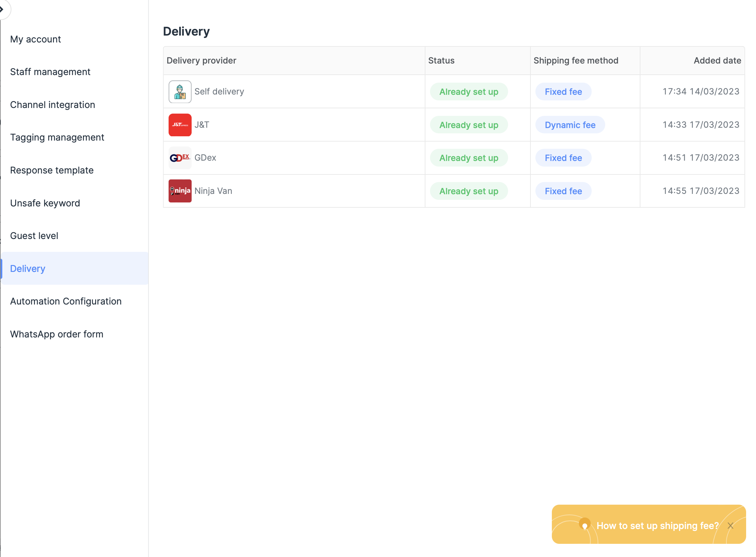
Task: Click the Self delivery courier icon
Action: point(180,92)
